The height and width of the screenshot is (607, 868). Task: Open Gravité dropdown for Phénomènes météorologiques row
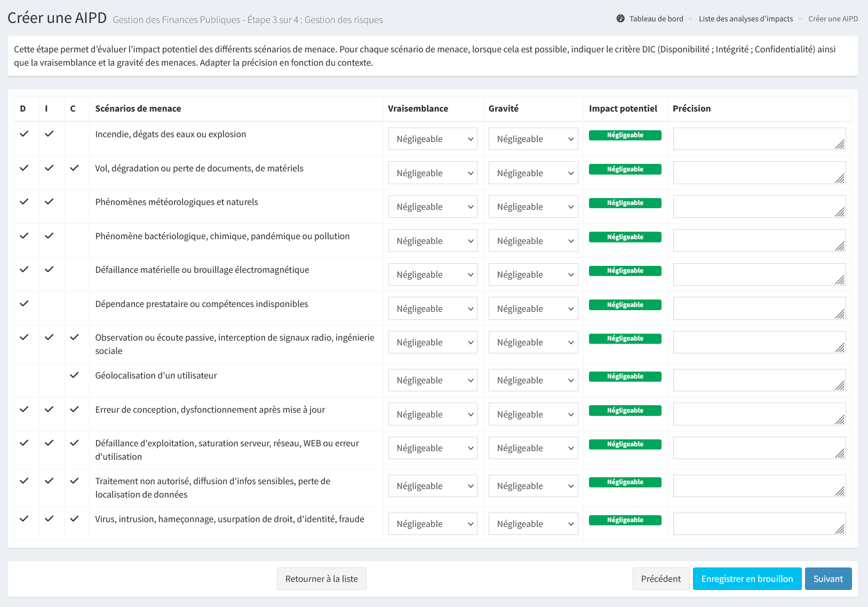click(x=533, y=207)
